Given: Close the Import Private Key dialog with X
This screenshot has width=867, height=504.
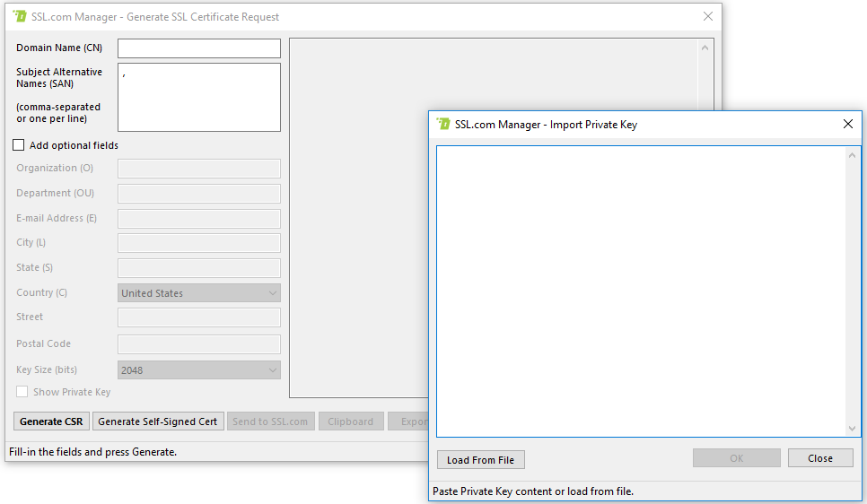Looking at the screenshot, I should tap(847, 125).
